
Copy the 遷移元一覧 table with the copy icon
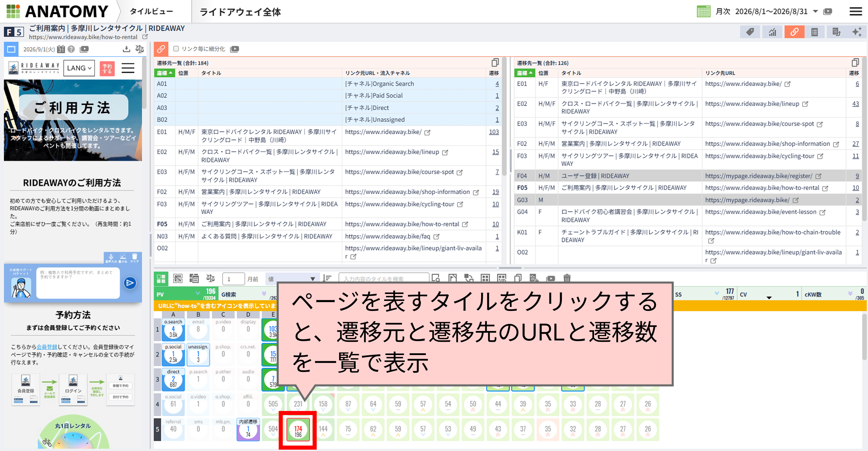coord(495,63)
